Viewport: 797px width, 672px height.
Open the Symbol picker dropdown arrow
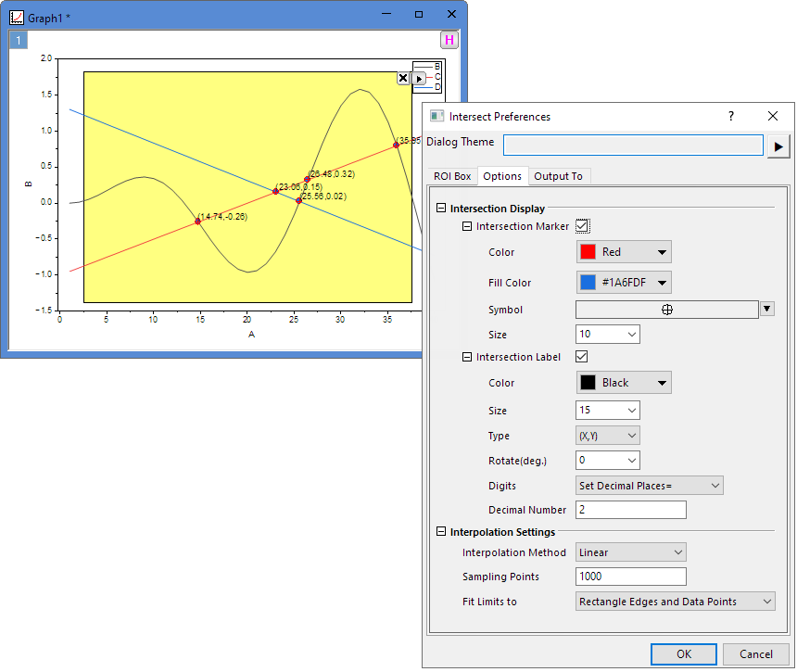pyautogui.click(x=767, y=309)
